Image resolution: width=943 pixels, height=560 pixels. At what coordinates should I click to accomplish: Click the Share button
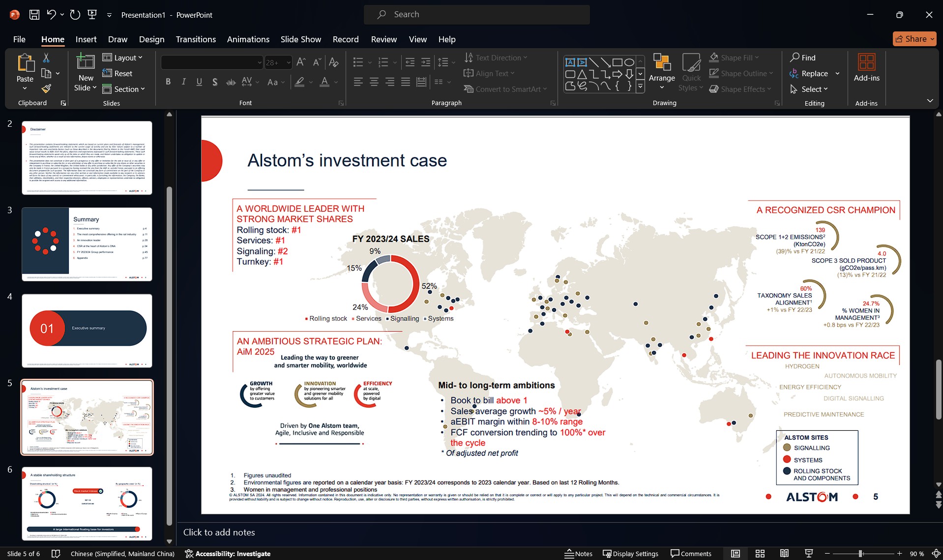914,39
